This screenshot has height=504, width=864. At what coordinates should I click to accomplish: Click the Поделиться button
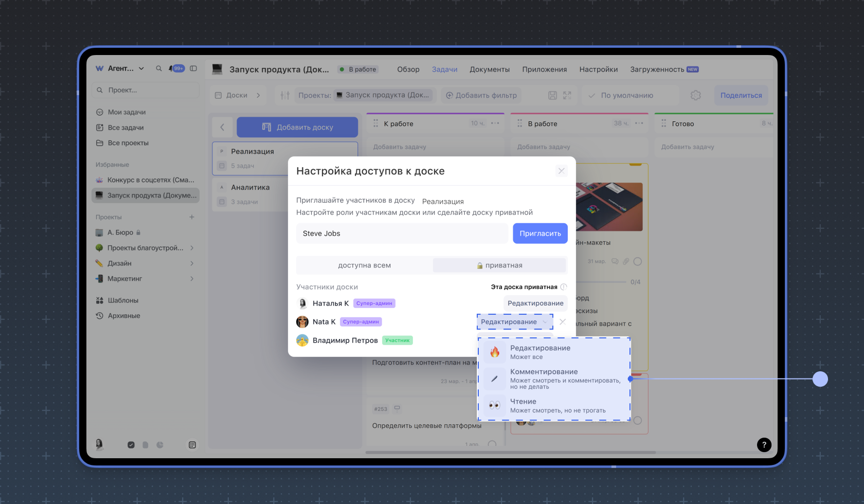[x=741, y=95]
